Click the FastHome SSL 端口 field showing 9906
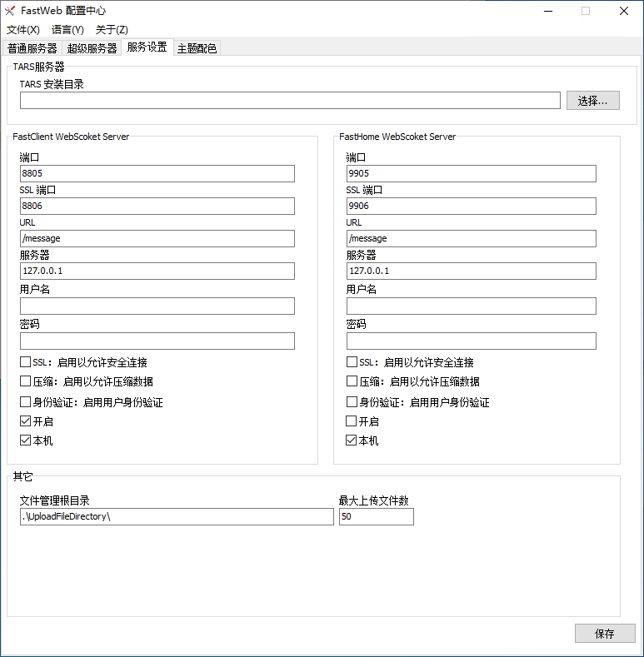The image size is (644, 657). 472,207
